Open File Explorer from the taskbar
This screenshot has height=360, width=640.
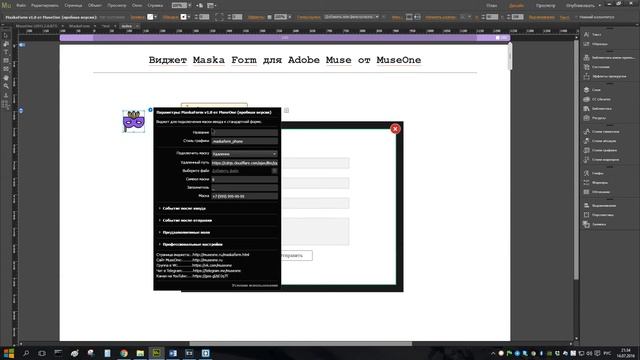pyautogui.click(x=140, y=353)
